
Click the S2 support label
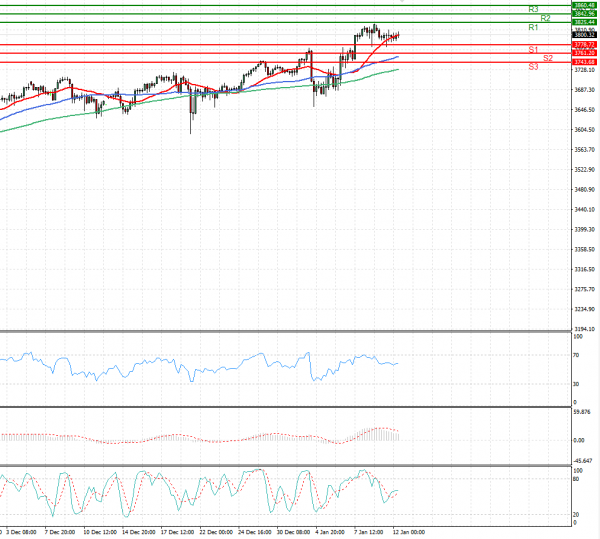tap(548, 58)
